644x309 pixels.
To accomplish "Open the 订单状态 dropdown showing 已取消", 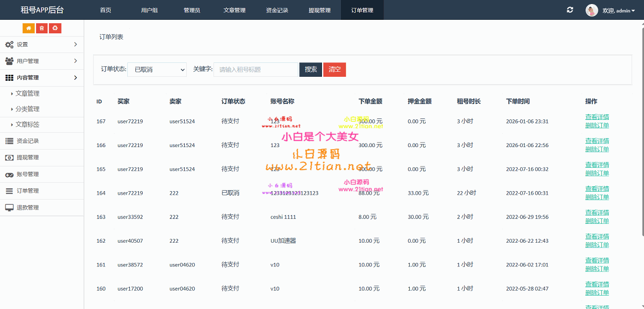I will [157, 70].
